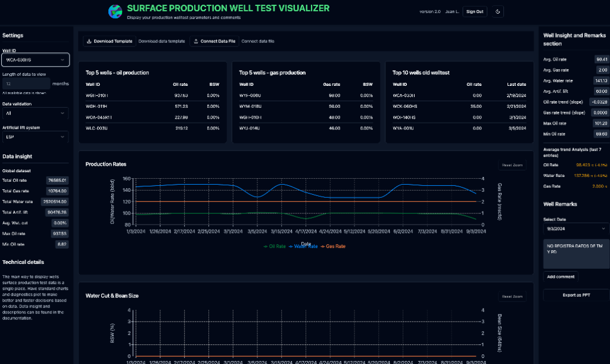Screen dimensions: 610x364
Task: Click WYF-006U in gas production table
Action: (250, 95)
